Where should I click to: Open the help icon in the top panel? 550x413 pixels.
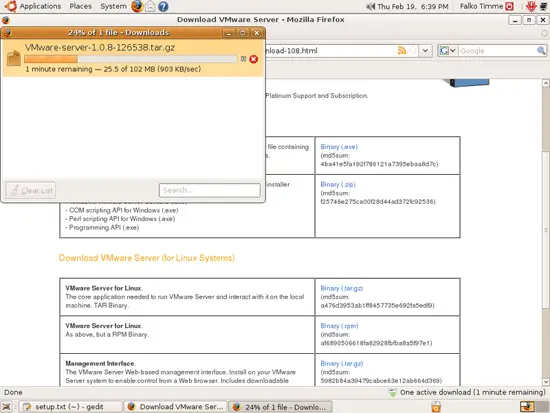163,6
